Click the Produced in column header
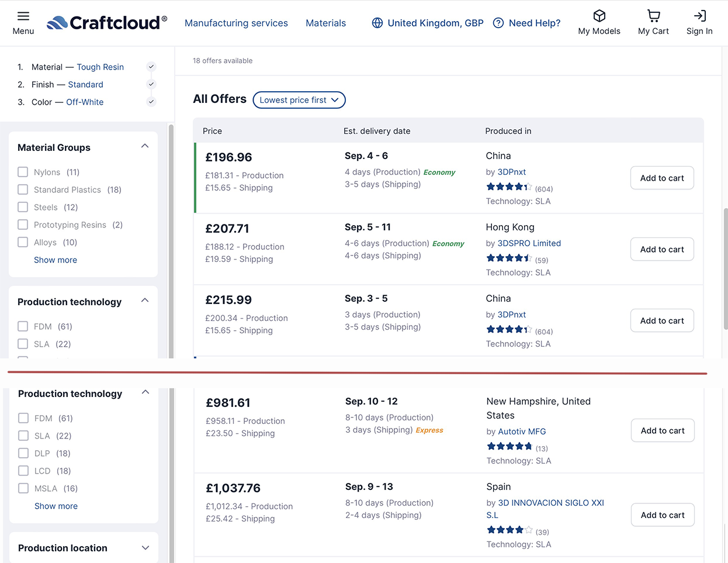 click(508, 131)
